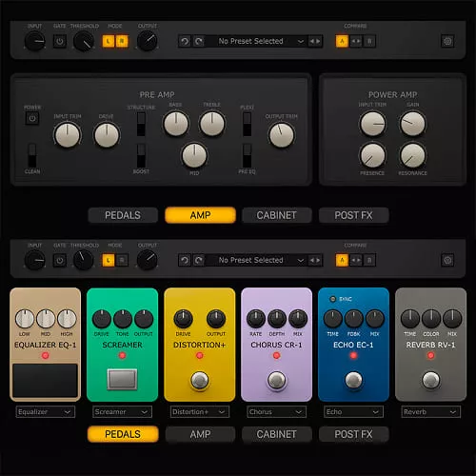Click the Pre Amp Mid knob
Screen dimensions: 476x476
click(194, 155)
